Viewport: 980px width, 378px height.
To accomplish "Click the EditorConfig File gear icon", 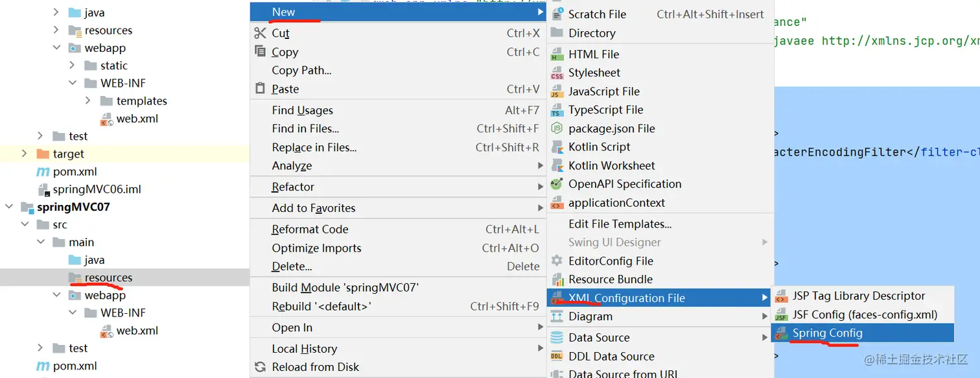I will point(557,261).
